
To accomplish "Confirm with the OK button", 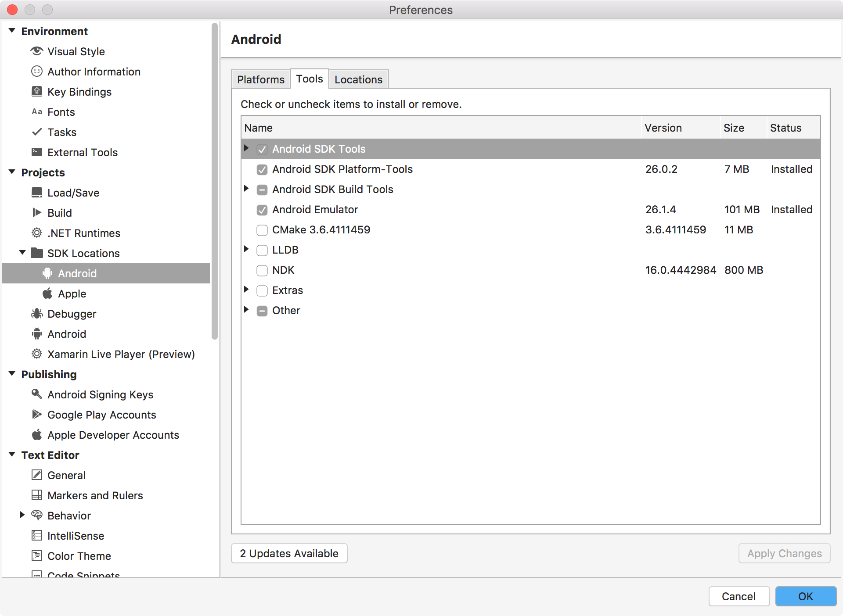I will [x=806, y=596].
